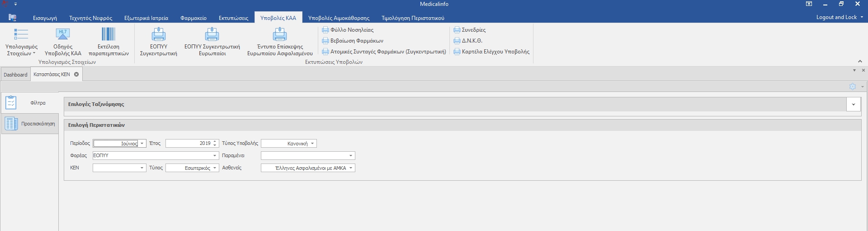Increase the Έτος year value
The width and height of the screenshot is (868, 231).
coord(215,142)
